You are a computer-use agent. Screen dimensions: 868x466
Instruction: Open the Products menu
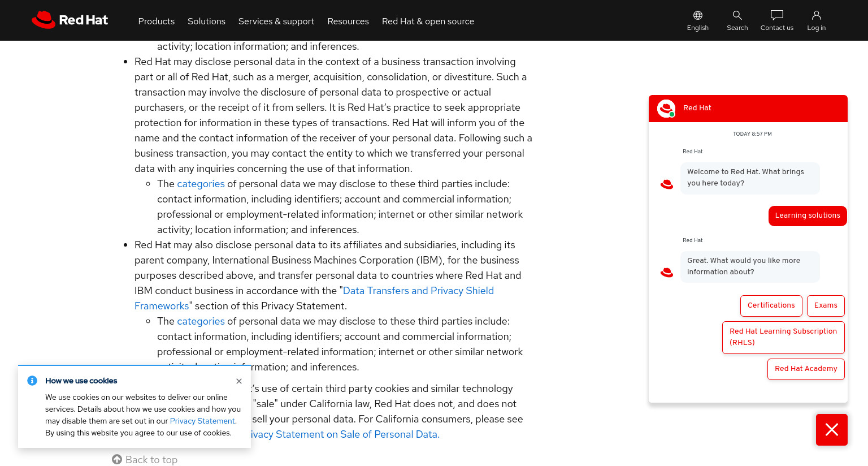tap(157, 21)
